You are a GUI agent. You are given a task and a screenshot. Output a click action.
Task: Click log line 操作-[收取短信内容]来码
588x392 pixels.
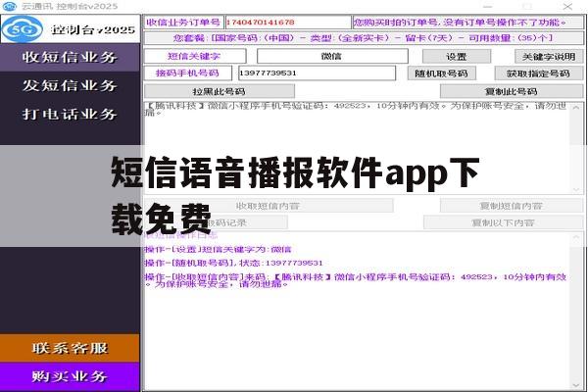356,280
